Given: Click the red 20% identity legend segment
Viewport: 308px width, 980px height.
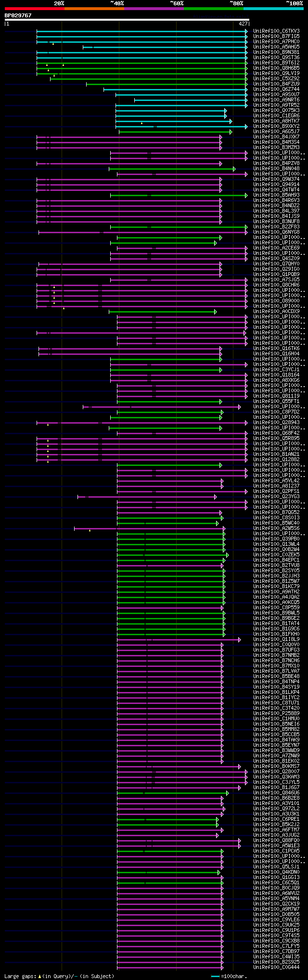Looking at the screenshot, I should coord(34,9).
